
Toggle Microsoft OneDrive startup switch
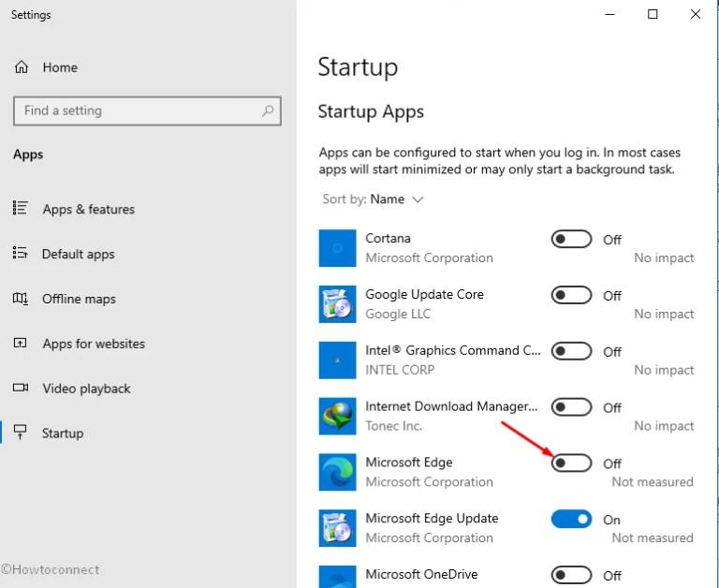571,575
